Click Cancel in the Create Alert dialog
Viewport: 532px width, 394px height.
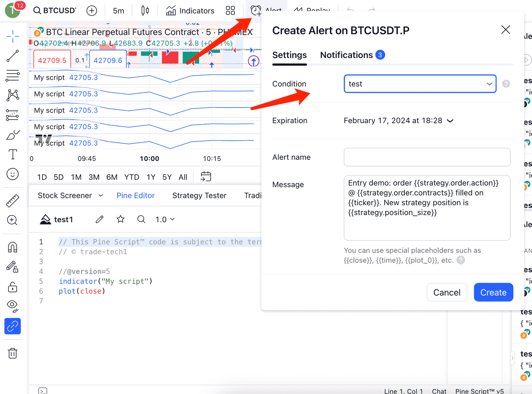pos(447,292)
